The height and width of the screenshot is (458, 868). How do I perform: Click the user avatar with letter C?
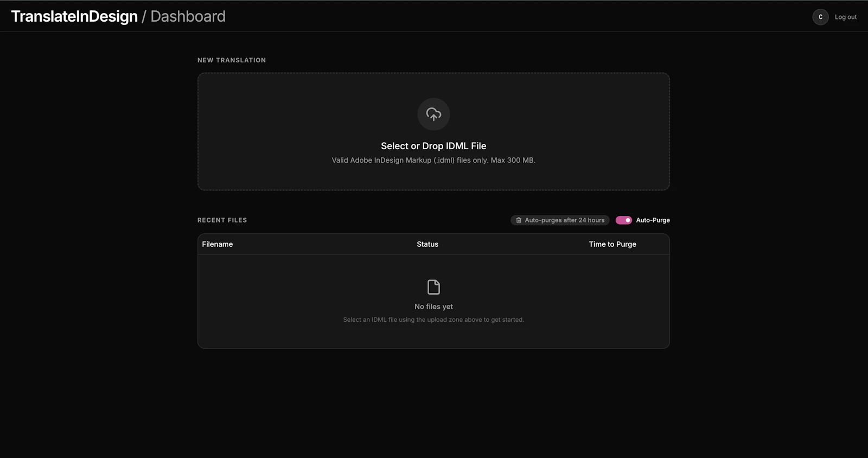coord(820,17)
